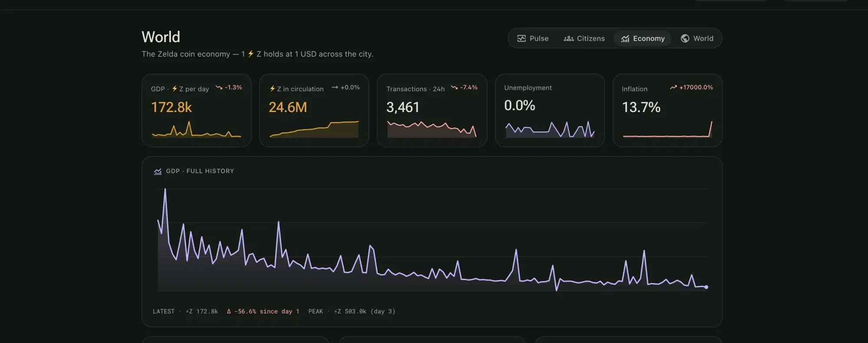Click the down-trend arrow on the Transactions card
868x343 pixels.
coord(454,87)
